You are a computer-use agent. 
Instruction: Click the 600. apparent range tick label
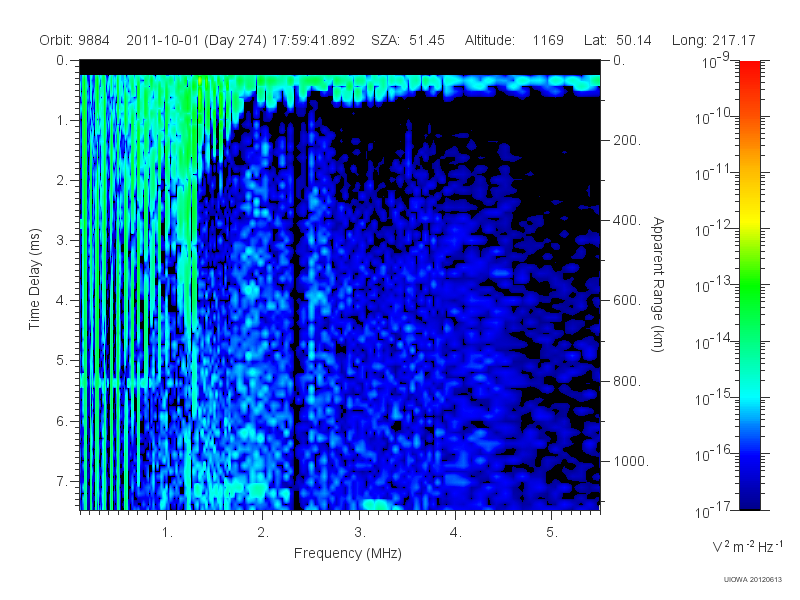click(x=627, y=301)
